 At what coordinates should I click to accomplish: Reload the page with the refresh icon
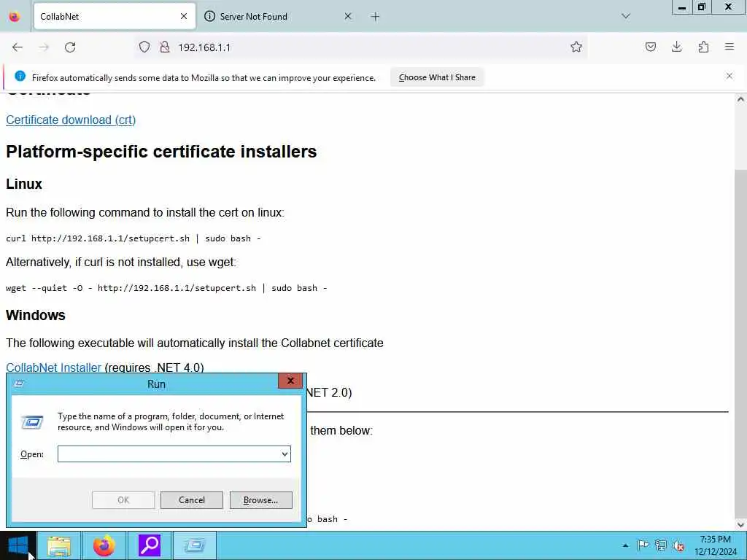point(70,47)
